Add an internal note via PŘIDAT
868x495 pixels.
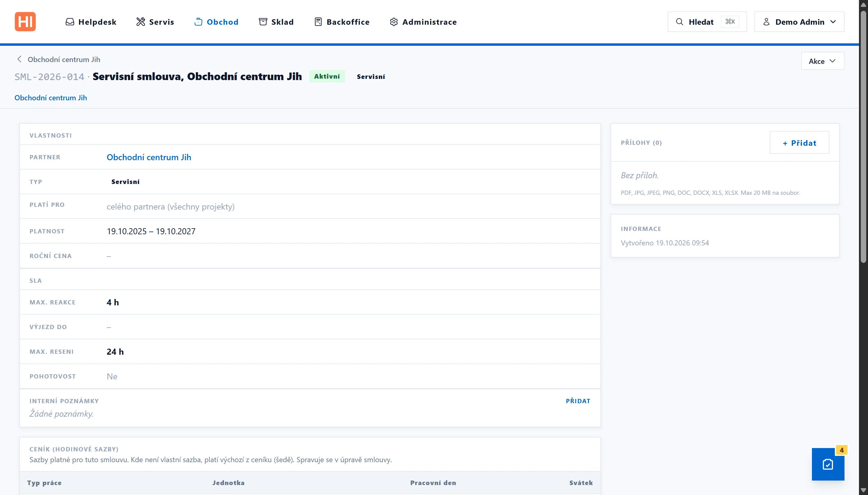[x=578, y=401]
